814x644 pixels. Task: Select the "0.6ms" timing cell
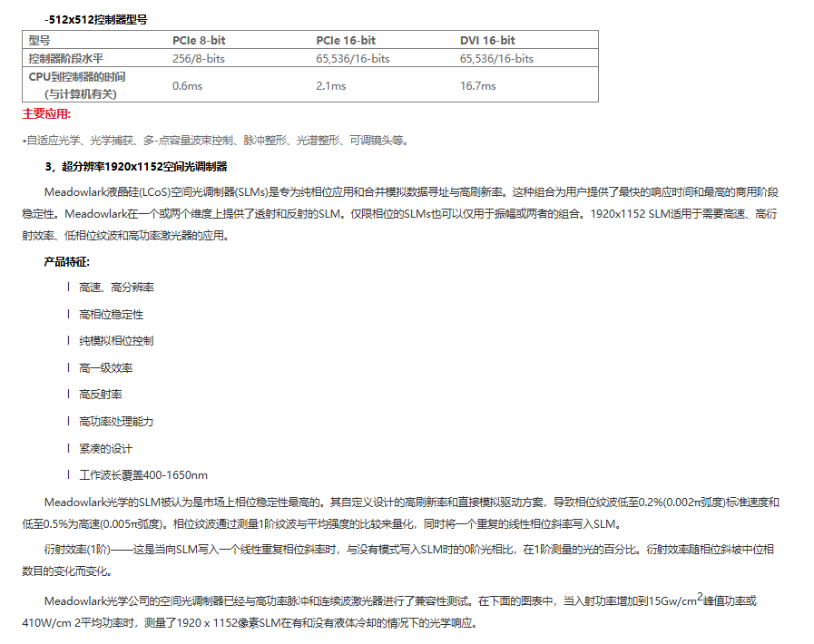coord(186,86)
